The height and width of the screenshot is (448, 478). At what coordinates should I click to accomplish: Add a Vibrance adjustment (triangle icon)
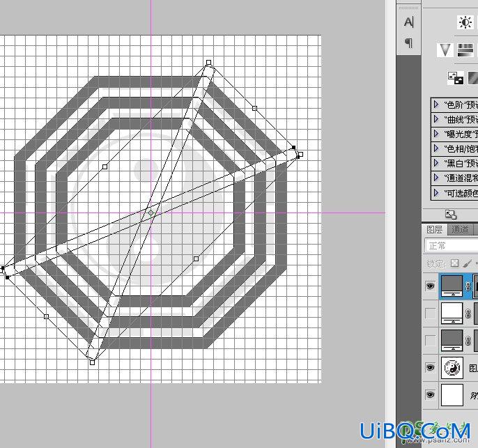445,50
